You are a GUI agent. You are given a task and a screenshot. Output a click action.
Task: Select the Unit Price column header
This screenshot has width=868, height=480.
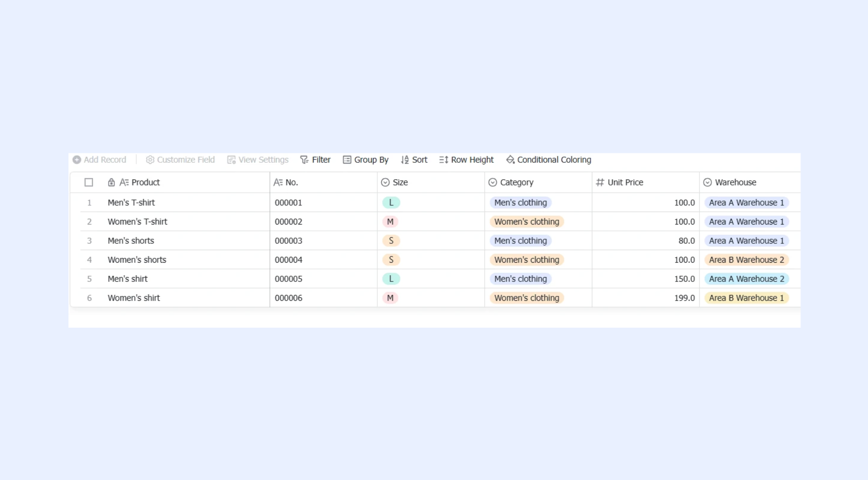(646, 182)
